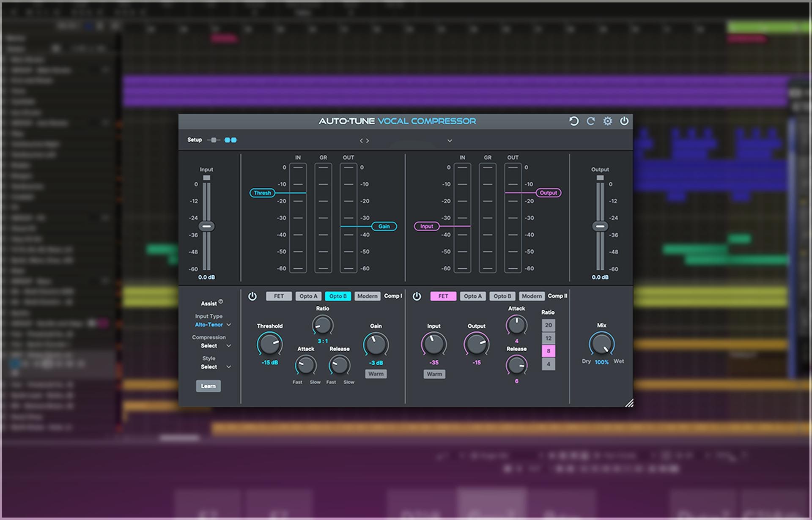Go to the next preset arrow
The height and width of the screenshot is (520, 812).
point(368,141)
